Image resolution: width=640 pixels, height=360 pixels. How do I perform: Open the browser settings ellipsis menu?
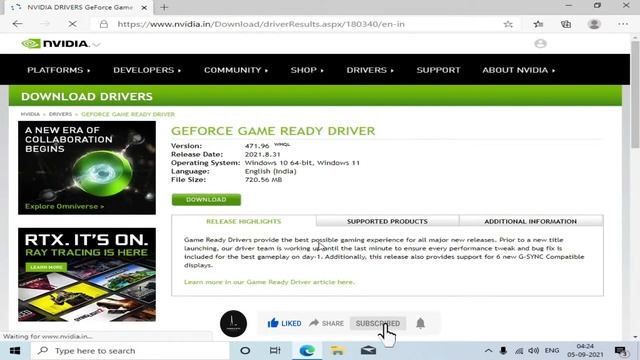coord(623,24)
